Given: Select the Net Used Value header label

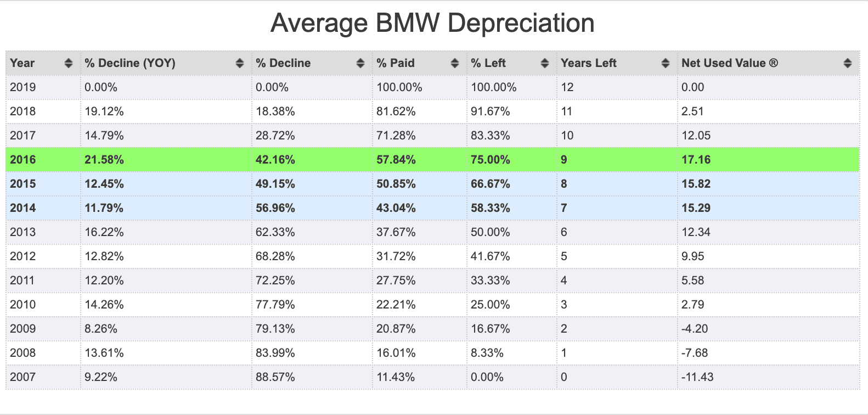Looking at the screenshot, I should tap(730, 63).
